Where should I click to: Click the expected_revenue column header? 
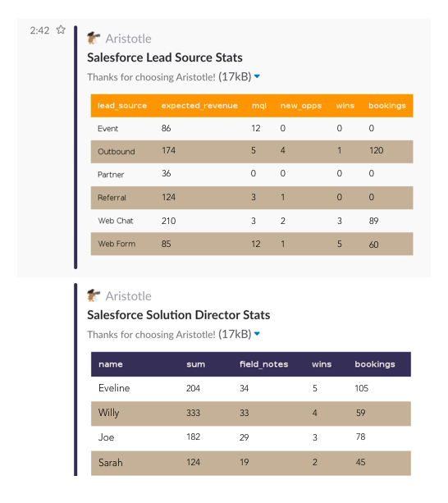tap(199, 106)
